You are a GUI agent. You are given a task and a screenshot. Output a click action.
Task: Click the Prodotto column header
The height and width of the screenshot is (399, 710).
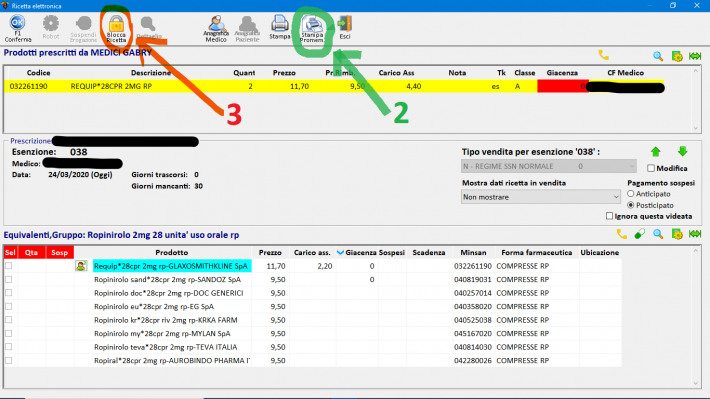(x=172, y=252)
